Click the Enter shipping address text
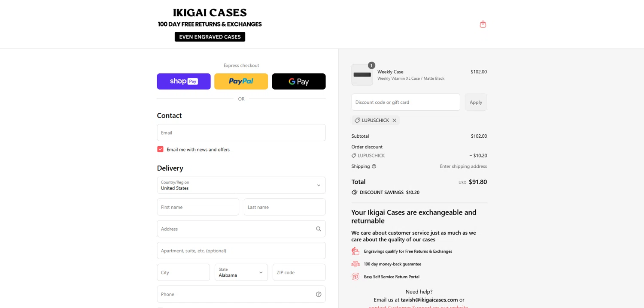The height and width of the screenshot is (308, 644). tap(463, 166)
